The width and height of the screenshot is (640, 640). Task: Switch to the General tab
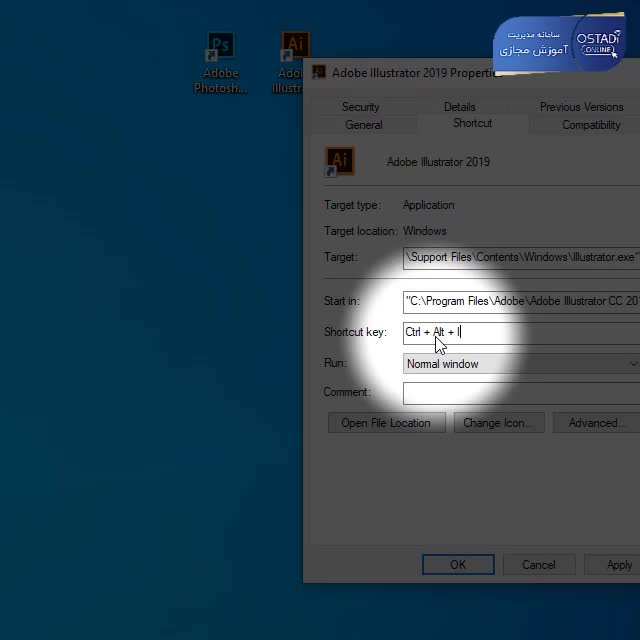click(x=363, y=125)
